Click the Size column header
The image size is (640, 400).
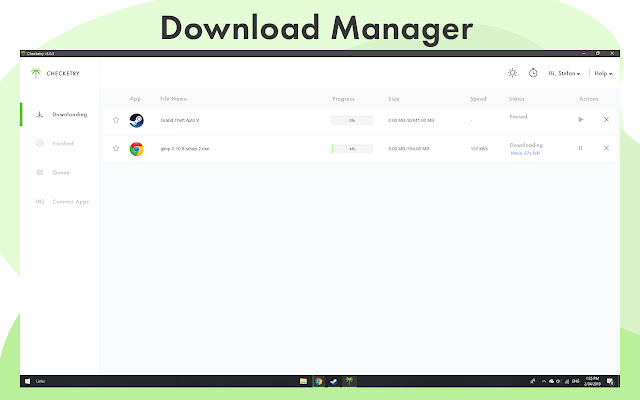pos(394,99)
